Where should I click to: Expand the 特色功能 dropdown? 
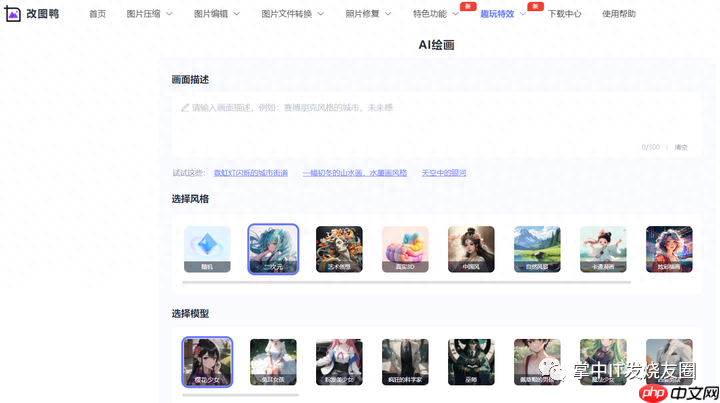point(436,14)
